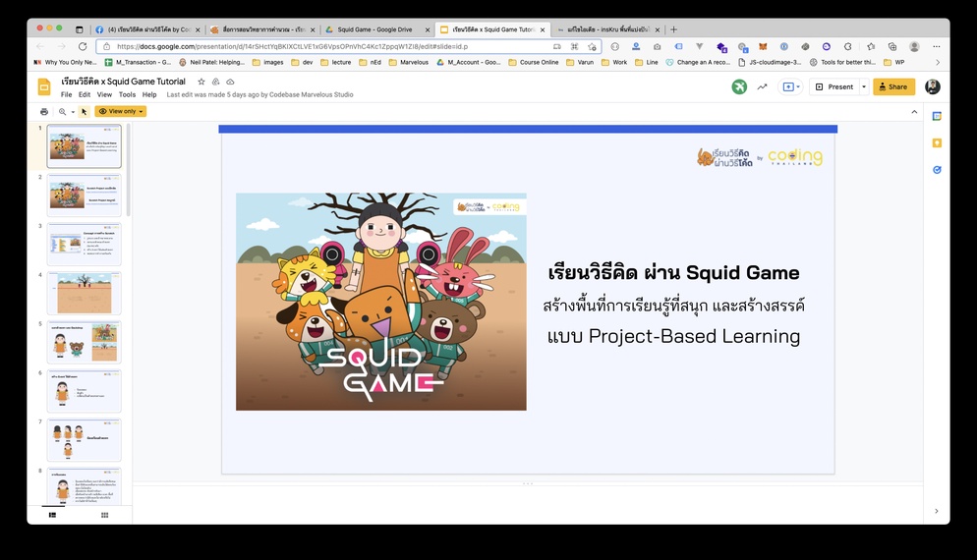Image resolution: width=977 pixels, height=560 pixels.
Task: Open the View menu
Action: point(104,94)
